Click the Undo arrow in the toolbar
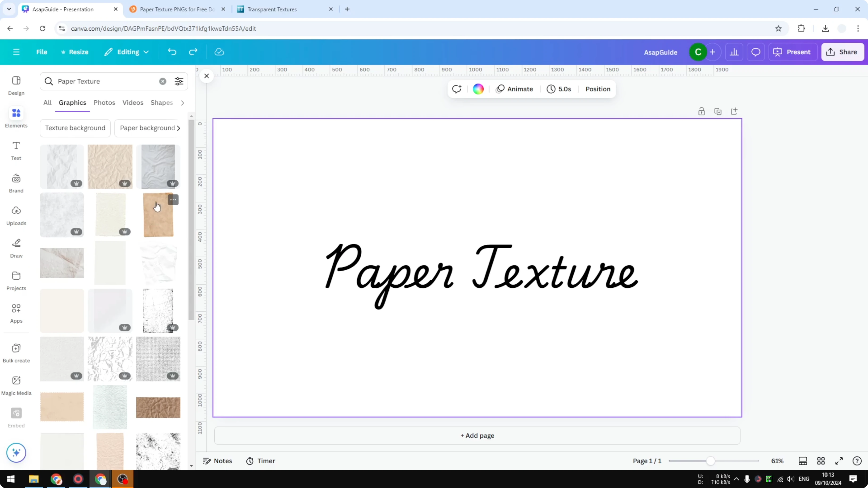This screenshot has width=868, height=488. click(x=172, y=52)
